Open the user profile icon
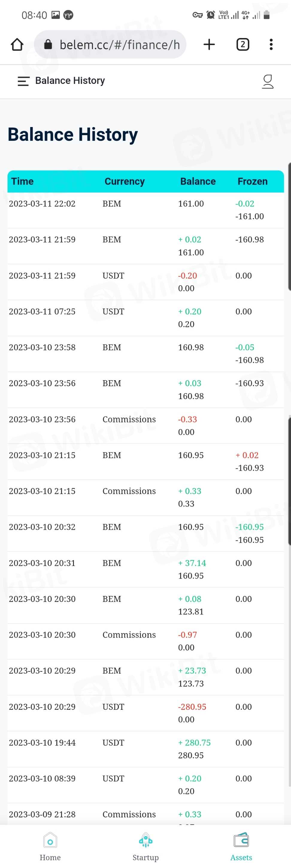291x868 pixels. (267, 81)
